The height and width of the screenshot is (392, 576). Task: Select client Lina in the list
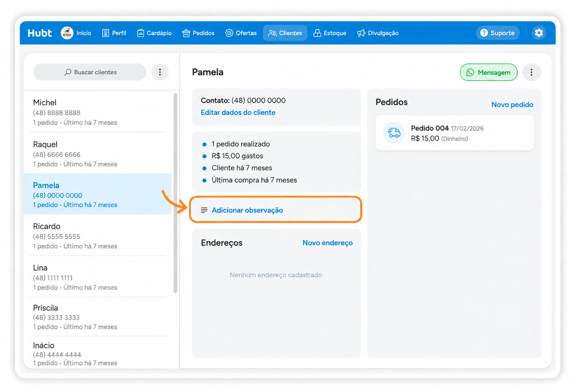point(98,277)
